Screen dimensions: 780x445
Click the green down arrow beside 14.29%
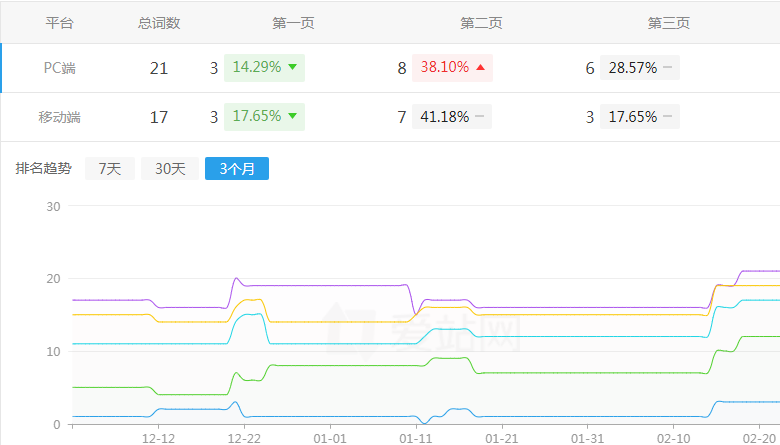(292, 68)
